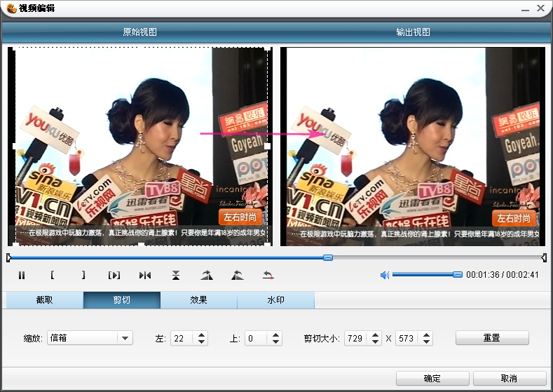Click the volume slider handle

click(458, 274)
